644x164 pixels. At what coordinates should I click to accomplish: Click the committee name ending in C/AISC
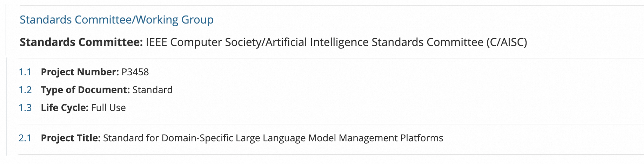336,42
